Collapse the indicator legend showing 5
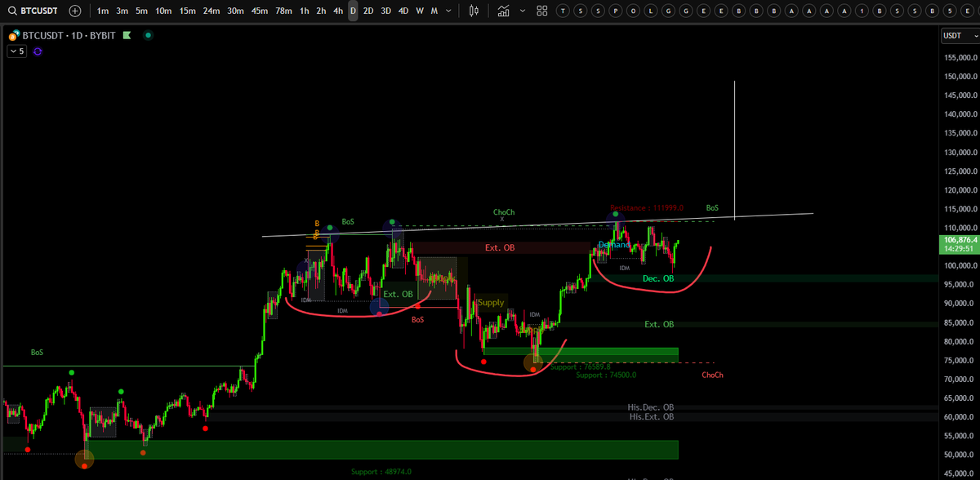This screenshot has height=480, width=980. [x=16, y=51]
